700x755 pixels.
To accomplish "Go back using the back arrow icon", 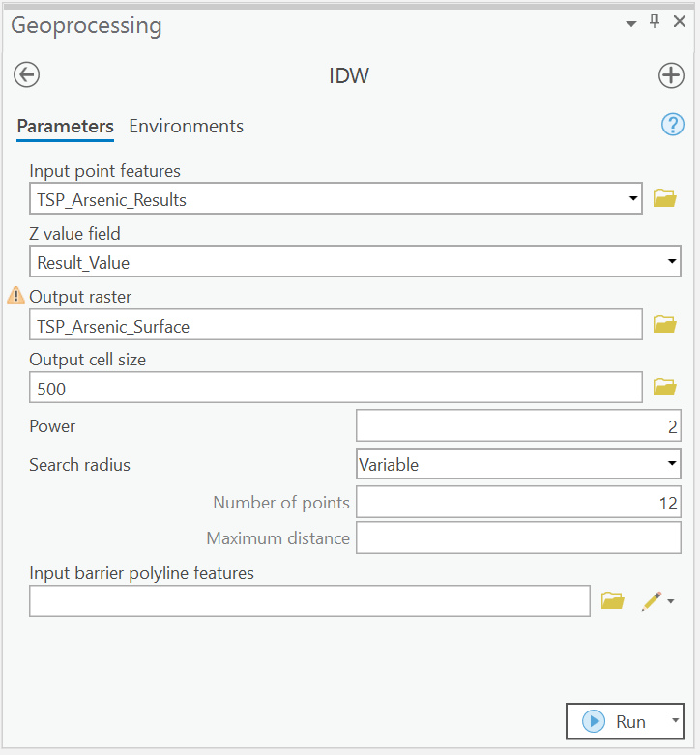I will pos(26,74).
